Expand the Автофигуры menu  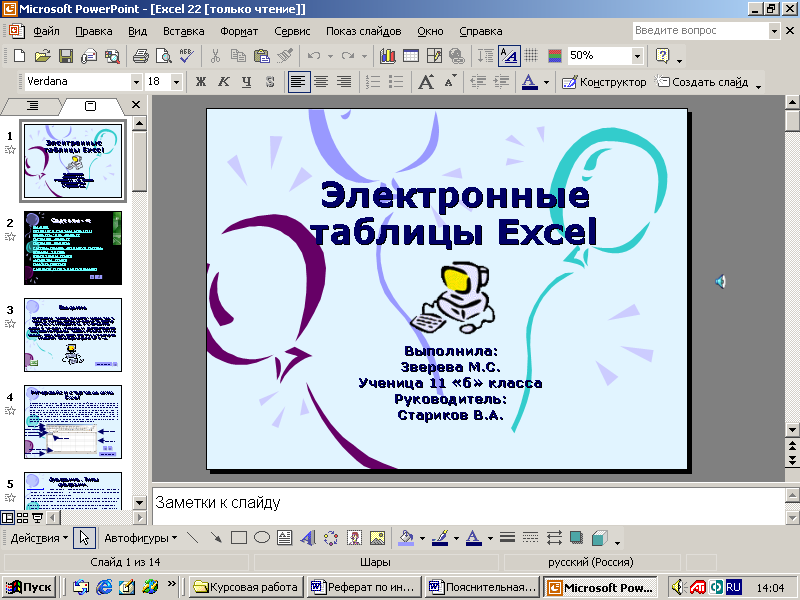tap(141, 538)
